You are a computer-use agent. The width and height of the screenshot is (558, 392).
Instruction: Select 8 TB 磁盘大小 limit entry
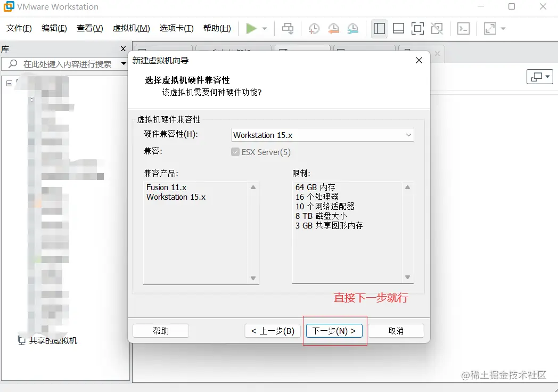(321, 216)
